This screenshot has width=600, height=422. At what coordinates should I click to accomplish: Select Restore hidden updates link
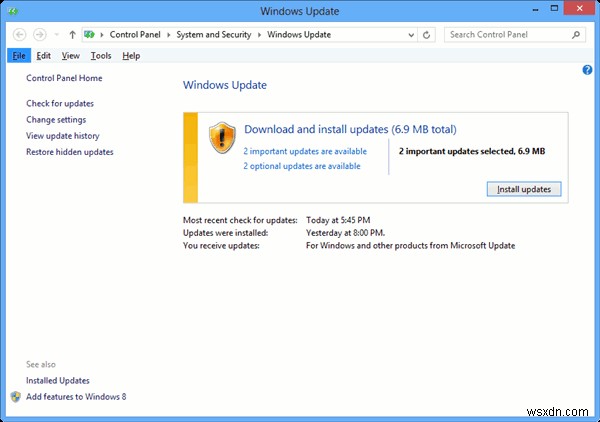(70, 152)
